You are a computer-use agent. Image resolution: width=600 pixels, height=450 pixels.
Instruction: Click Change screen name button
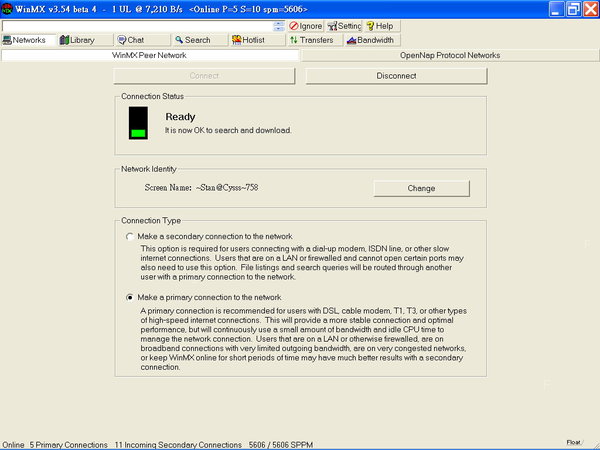tap(421, 188)
